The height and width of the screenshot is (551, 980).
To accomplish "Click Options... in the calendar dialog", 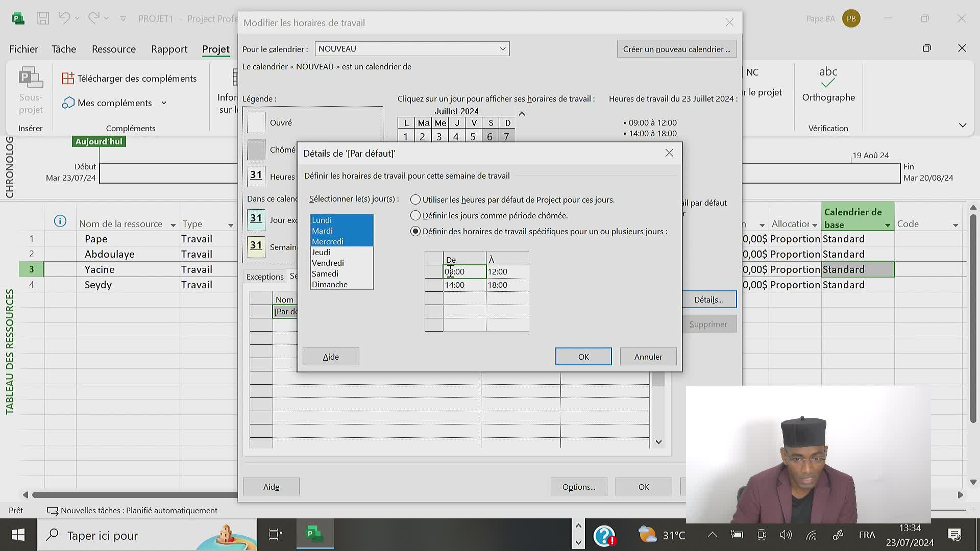I will pos(579,487).
